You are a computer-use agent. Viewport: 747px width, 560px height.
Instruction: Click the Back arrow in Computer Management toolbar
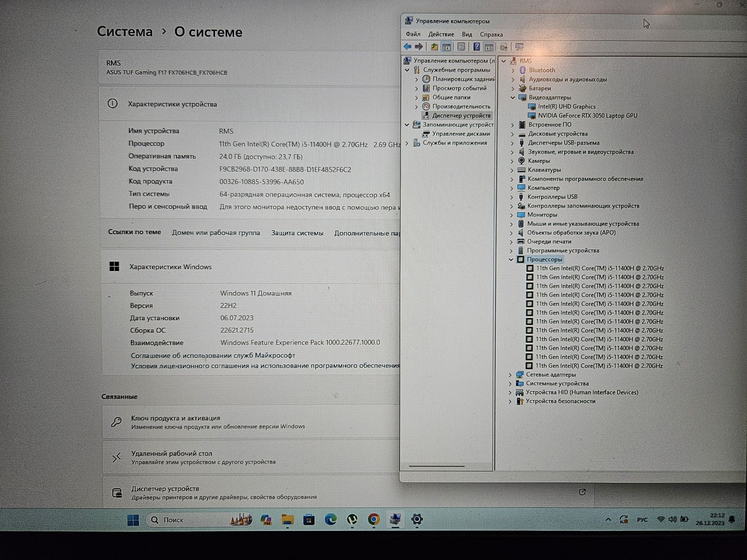tap(407, 47)
